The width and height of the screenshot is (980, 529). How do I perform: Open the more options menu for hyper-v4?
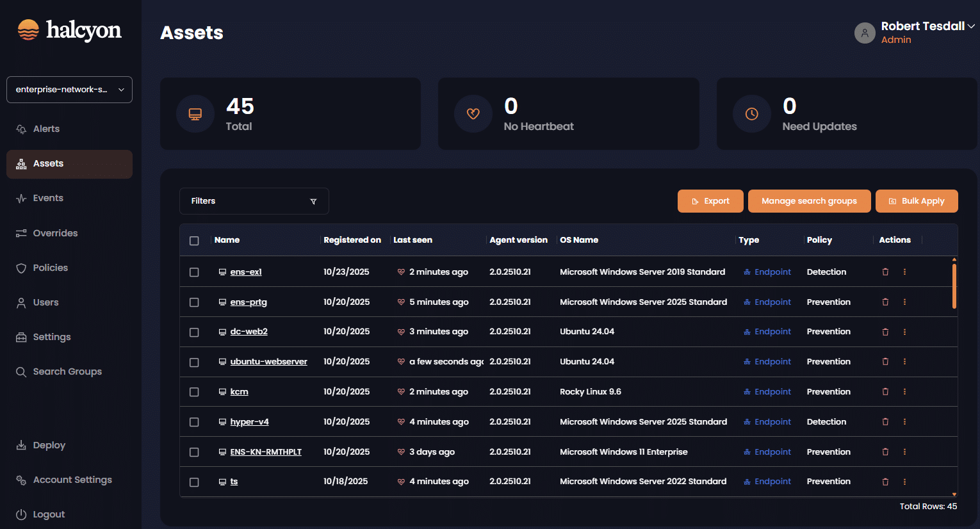click(904, 422)
